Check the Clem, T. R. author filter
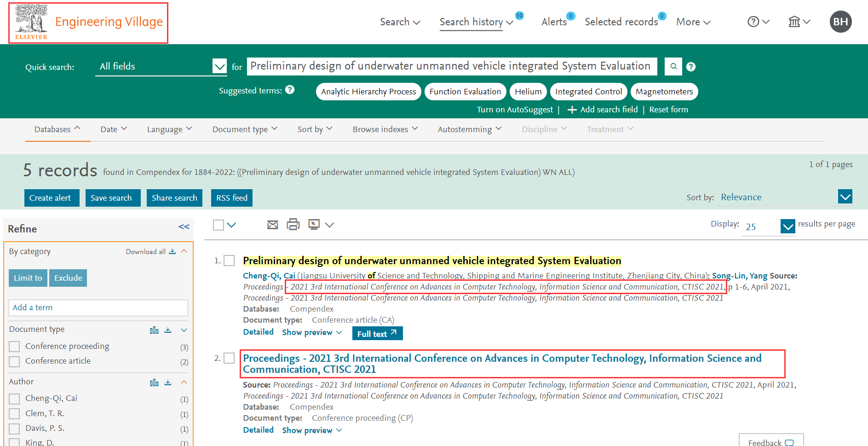This screenshot has width=868, height=446. (14, 413)
